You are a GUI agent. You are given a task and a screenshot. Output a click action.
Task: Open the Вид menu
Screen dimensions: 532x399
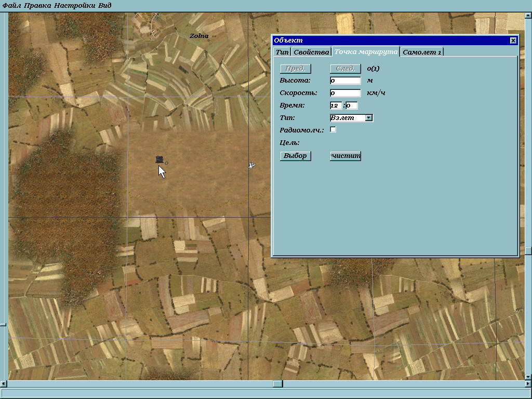(105, 5)
